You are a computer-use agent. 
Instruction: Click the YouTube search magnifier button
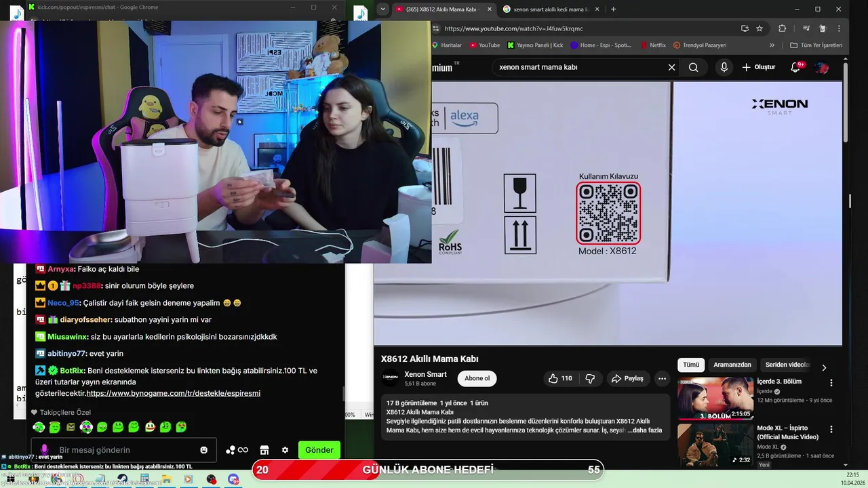pyautogui.click(x=693, y=67)
